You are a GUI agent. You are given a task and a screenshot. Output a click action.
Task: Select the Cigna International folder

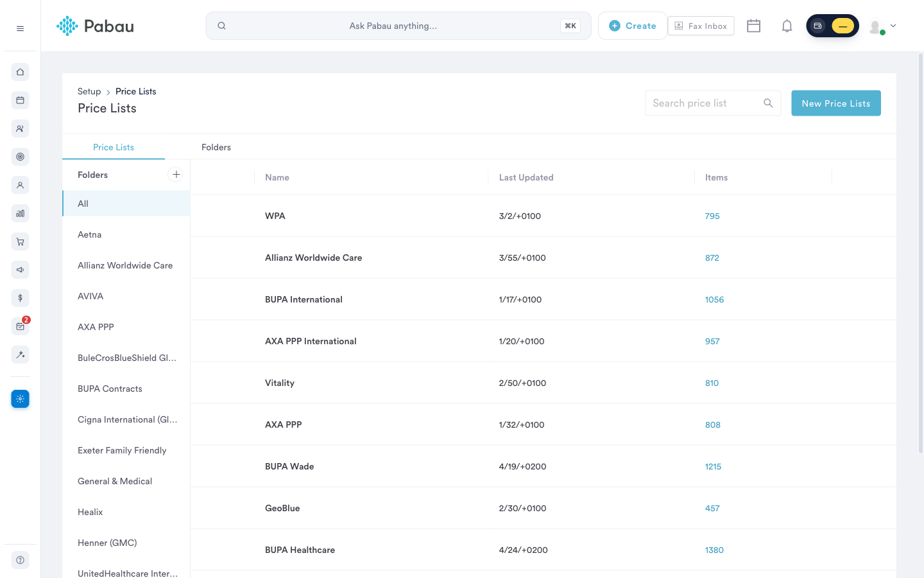(x=126, y=419)
